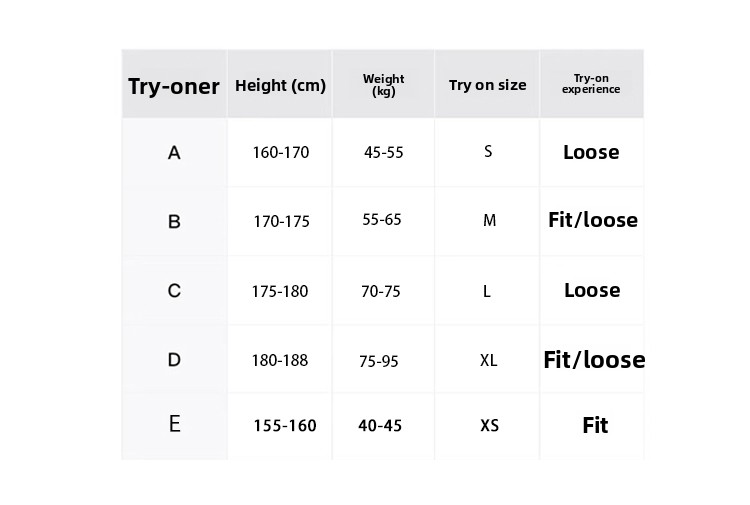Select the Height (cm) header cell
750x505 pixels.
(280, 86)
